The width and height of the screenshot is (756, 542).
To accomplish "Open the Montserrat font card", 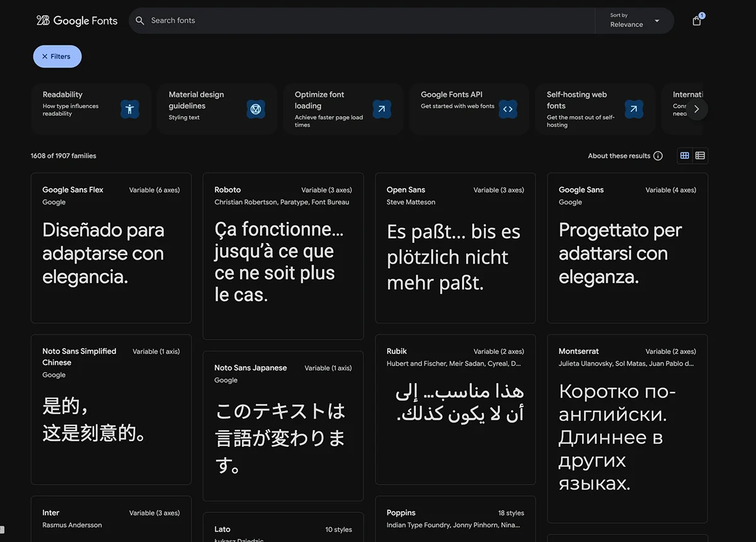I will (627, 429).
